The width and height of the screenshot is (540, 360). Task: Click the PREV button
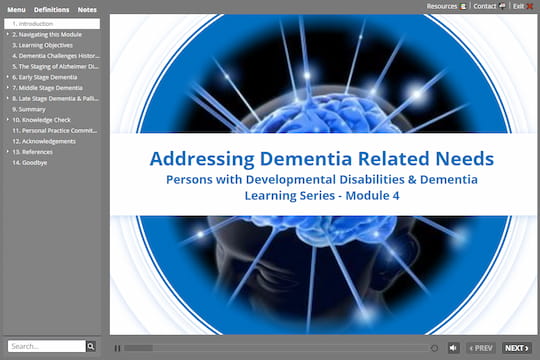(481, 348)
